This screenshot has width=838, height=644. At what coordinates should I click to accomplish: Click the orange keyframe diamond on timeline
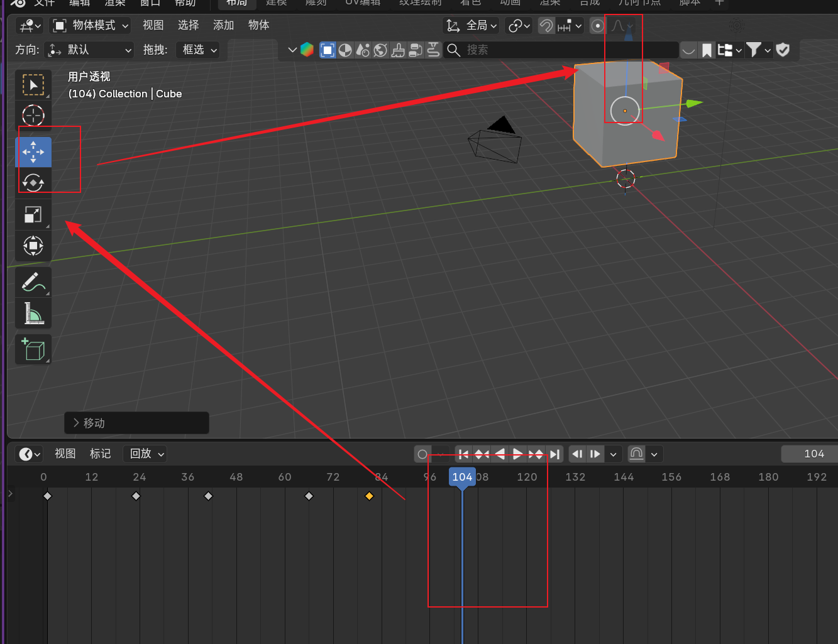point(369,496)
